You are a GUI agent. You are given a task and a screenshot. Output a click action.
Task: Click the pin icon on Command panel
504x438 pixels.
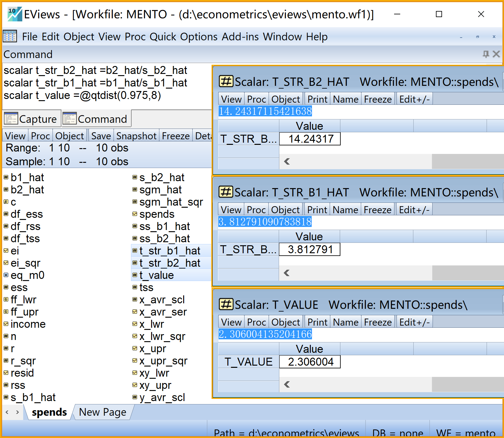[485, 54]
